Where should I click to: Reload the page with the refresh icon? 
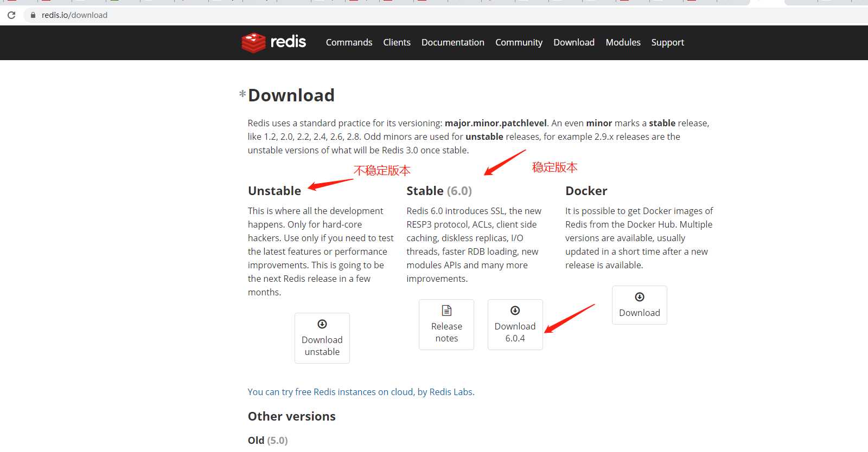click(11, 15)
